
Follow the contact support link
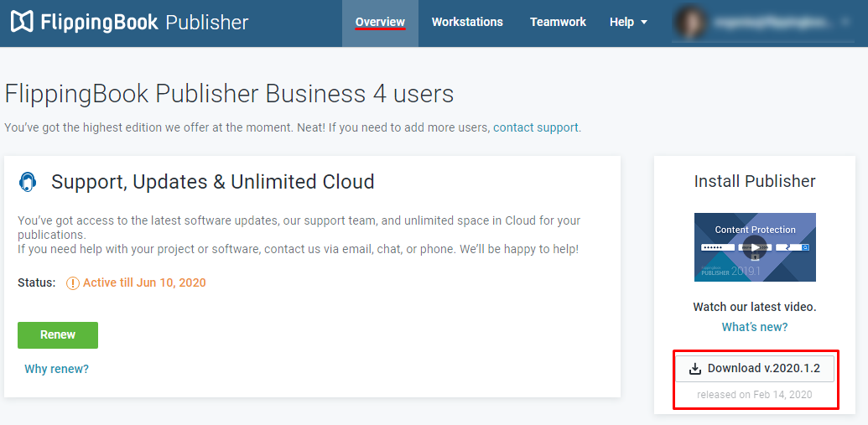click(535, 127)
